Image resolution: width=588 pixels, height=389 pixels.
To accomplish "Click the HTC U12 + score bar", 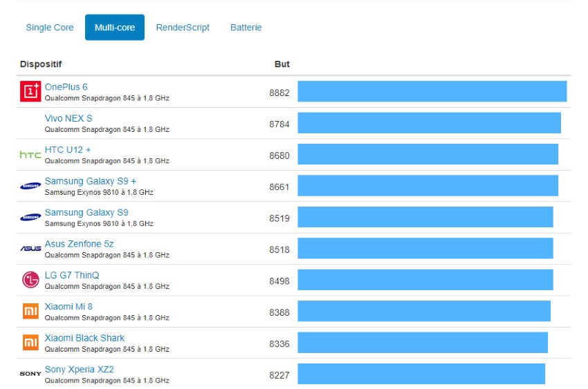I will tap(428, 154).
